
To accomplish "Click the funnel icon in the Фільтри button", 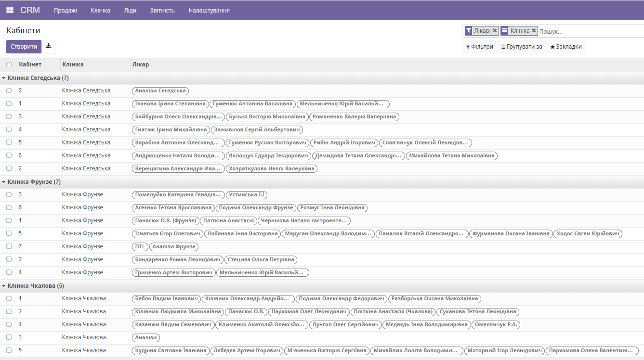I will (x=468, y=46).
